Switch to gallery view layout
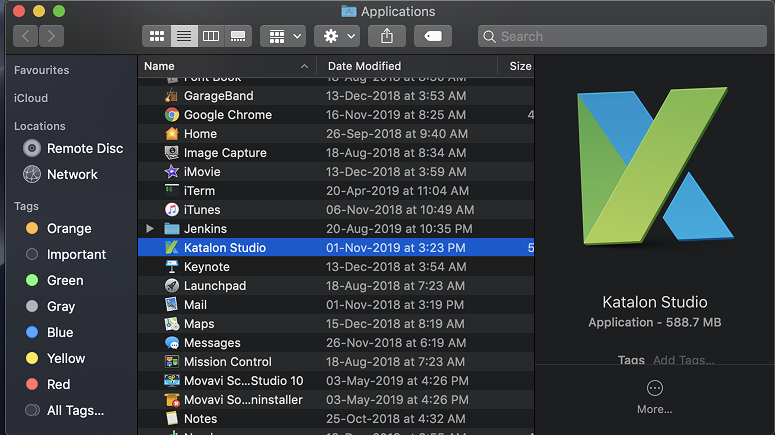 tap(238, 36)
